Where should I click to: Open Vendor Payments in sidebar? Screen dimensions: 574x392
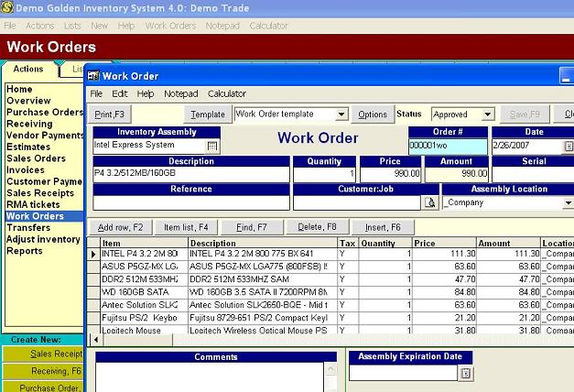coord(45,136)
